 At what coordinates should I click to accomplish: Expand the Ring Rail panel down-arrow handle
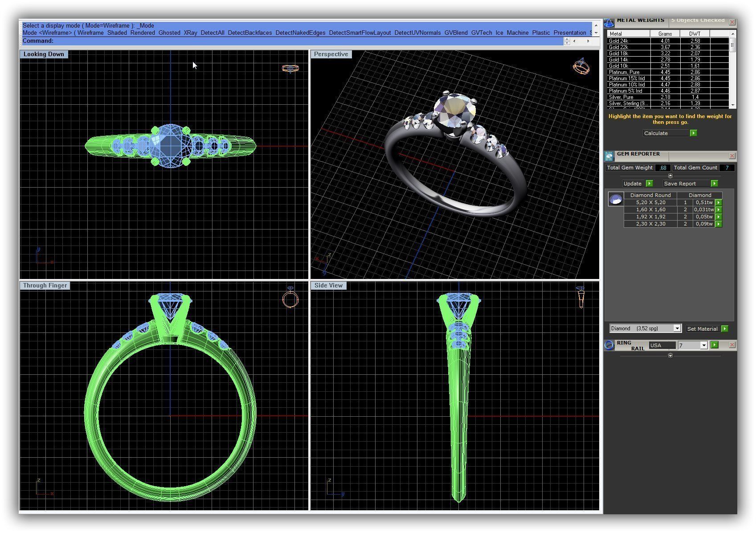pos(670,356)
